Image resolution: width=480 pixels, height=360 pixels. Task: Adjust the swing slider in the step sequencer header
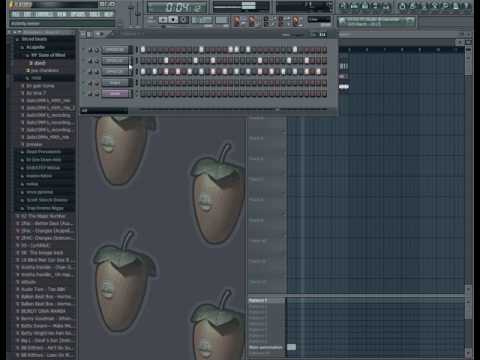tap(297, 35)
